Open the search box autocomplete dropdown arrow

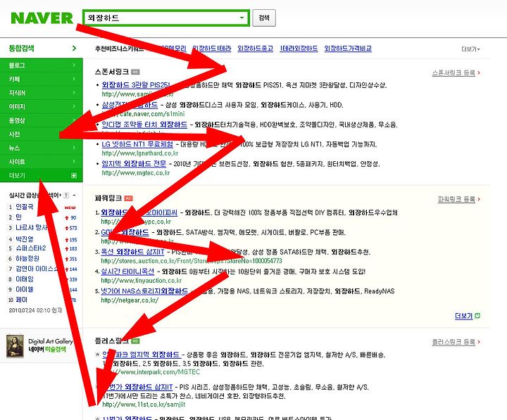tap(242, 18)
